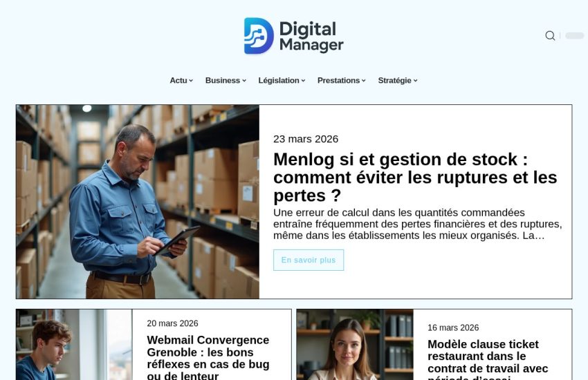The width and height of the screenshot is (588, 380).
Task: Click the Digital Manager wordmark text
Action: pos(311,37)
